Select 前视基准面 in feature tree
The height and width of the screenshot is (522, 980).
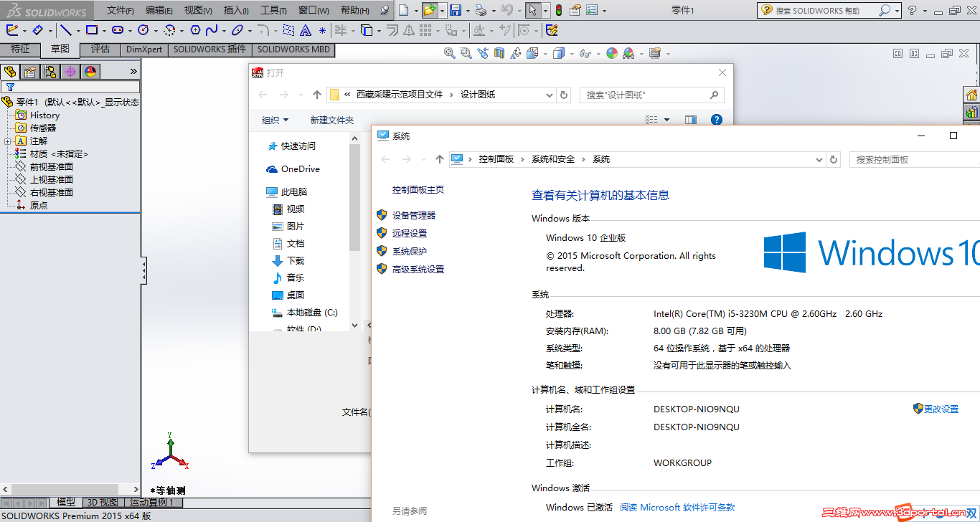[x=52, y=166]
